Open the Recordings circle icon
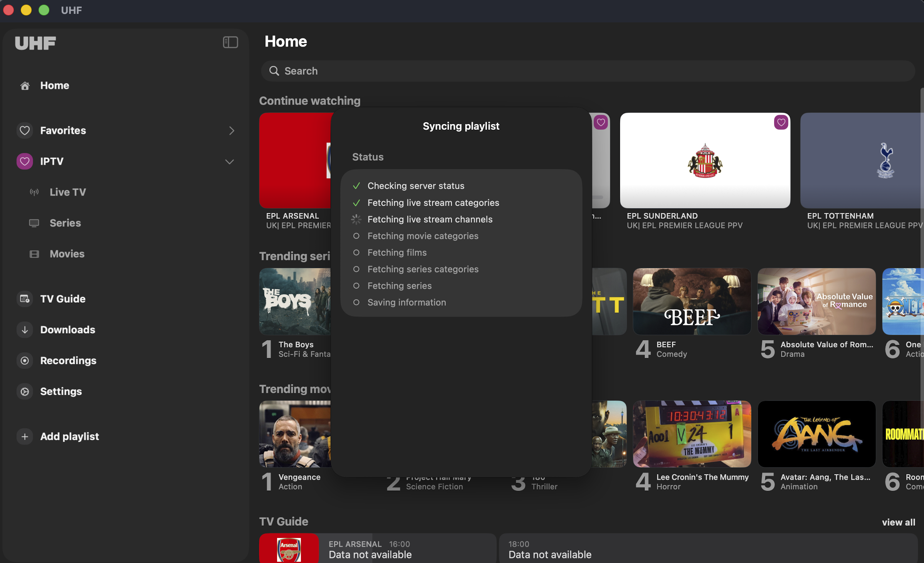Viewport: 924px width, 563px height. pos(25,360)
